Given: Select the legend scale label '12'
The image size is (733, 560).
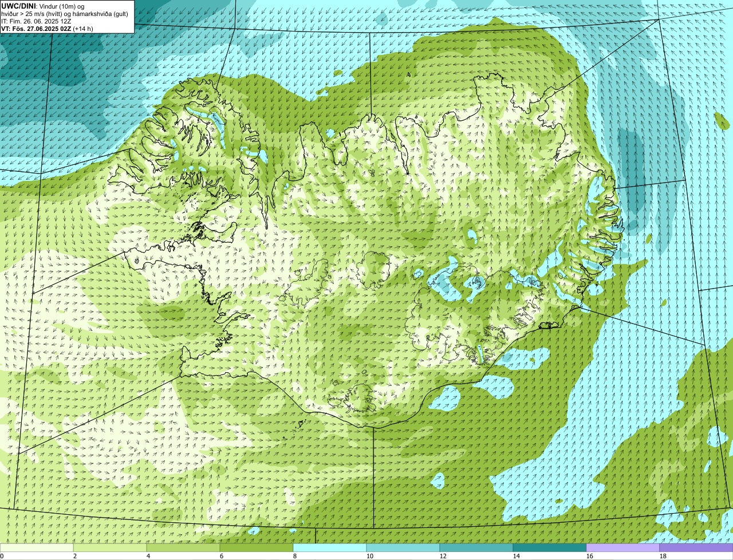Looking at the screenshot, I should pyautogui.click(x=443, y=556).
